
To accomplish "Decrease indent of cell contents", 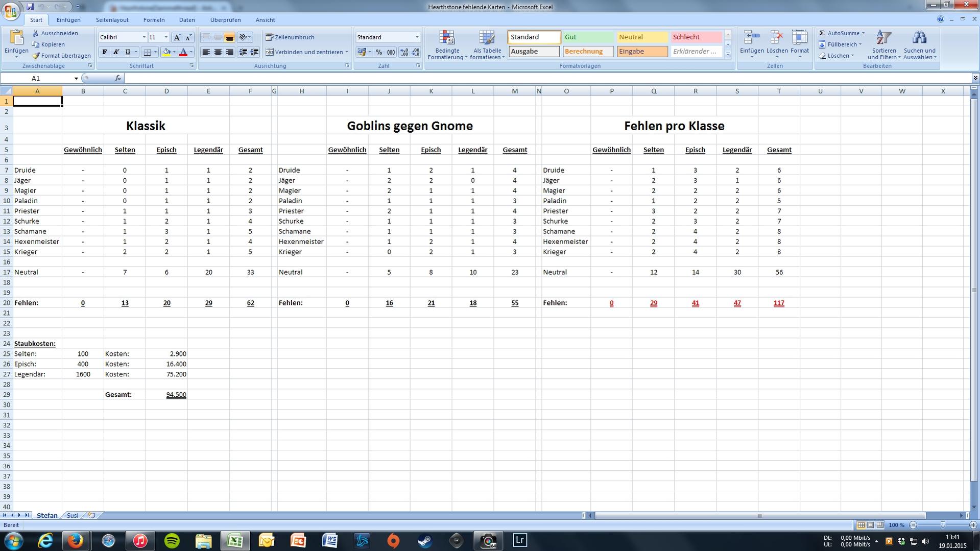I will pyautogui.click(x=243, y=52).
